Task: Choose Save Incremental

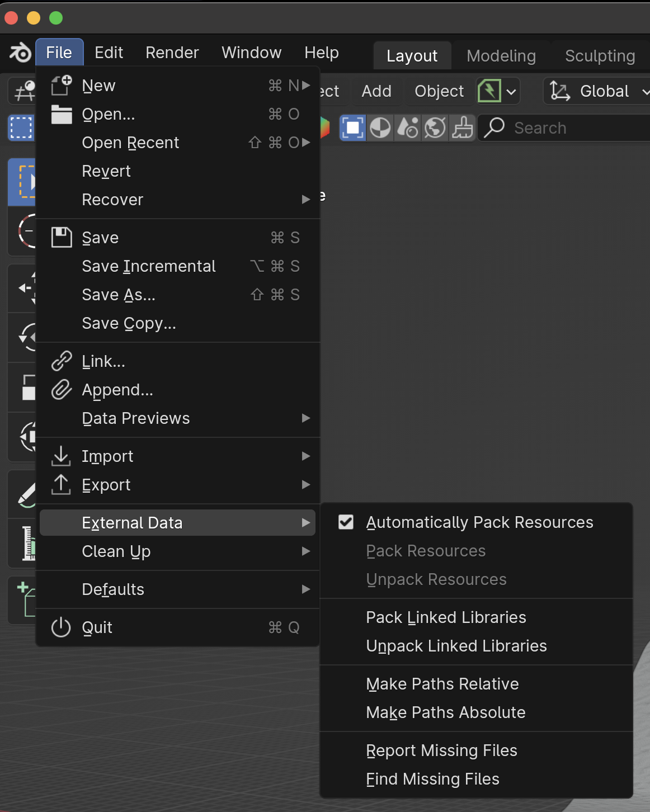Action: [x=177, y=266]
